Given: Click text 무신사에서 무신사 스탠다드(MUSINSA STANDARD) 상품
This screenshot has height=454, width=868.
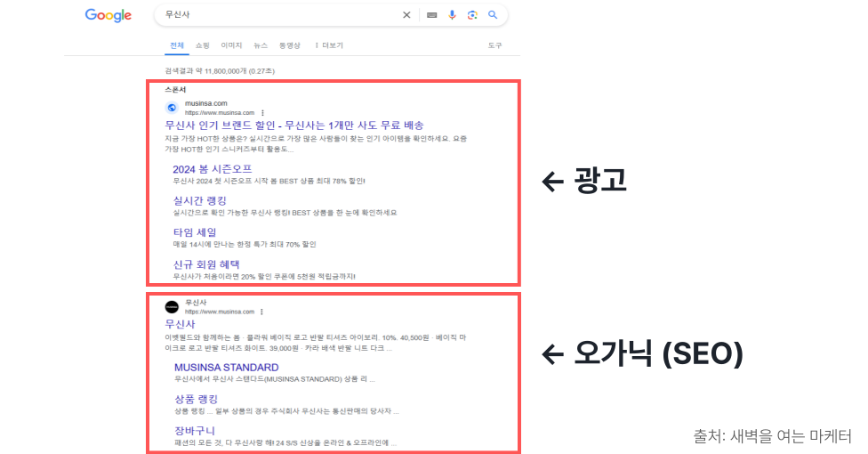Looking at the screenshot, I should coord(275,379).
